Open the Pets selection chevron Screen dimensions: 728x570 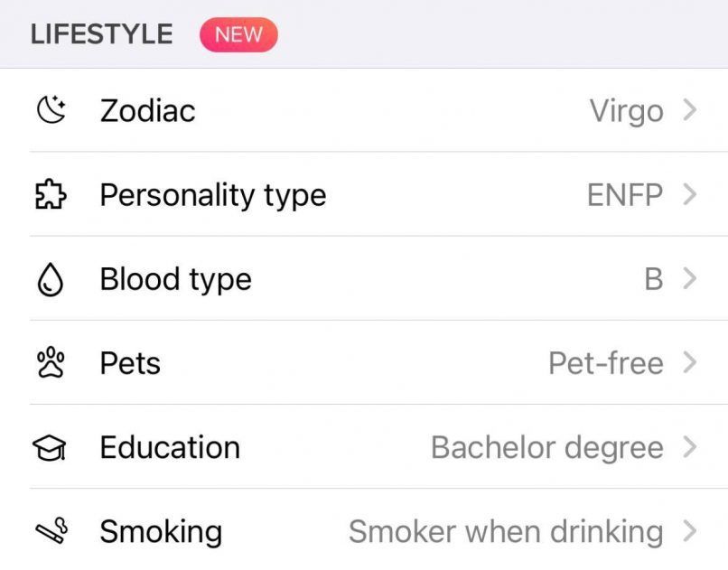tap(691, 362)
